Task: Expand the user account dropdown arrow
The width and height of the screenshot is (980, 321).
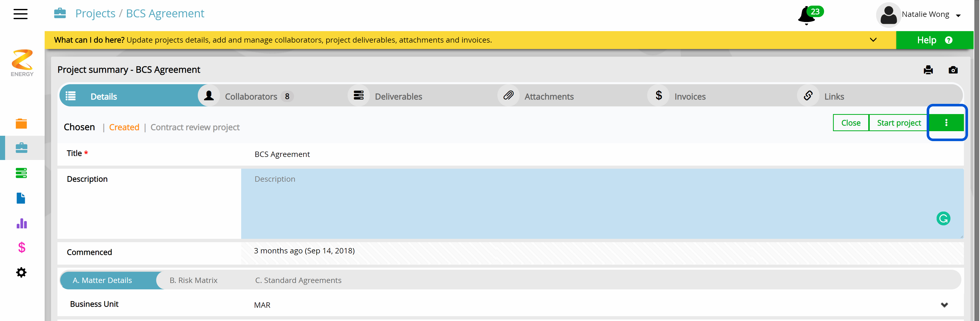Action: [958, 16]
